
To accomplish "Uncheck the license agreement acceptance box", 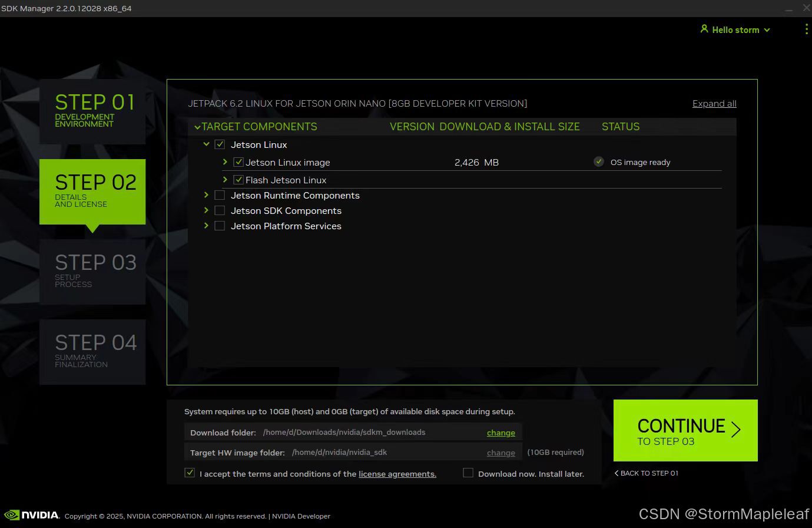I will (190, 472).
